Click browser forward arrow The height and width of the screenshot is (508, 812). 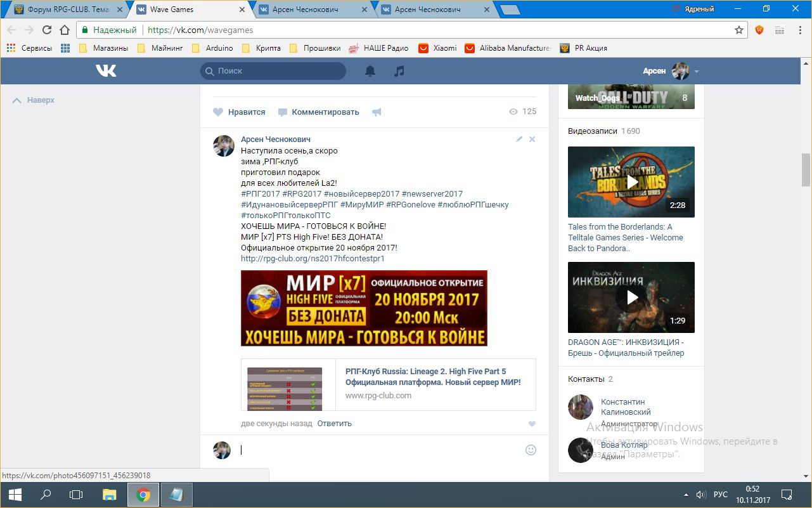tap(29, 30)
